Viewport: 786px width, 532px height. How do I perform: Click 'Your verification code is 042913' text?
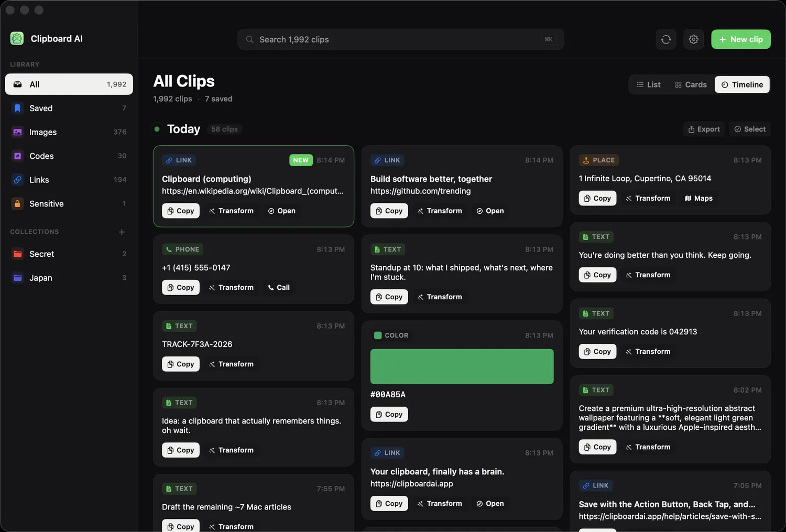click(638, 331)
